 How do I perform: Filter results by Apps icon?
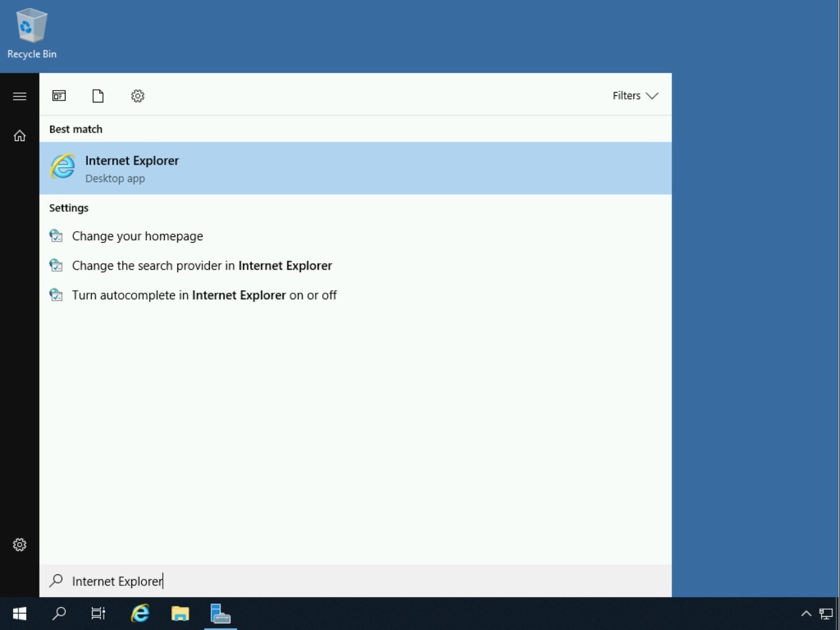(x=59, y=96)
